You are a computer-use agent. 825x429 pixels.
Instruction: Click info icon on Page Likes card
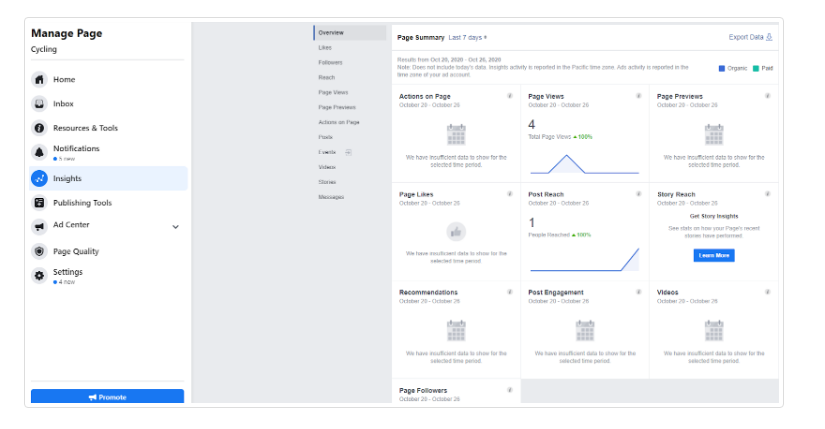point(509,194)
